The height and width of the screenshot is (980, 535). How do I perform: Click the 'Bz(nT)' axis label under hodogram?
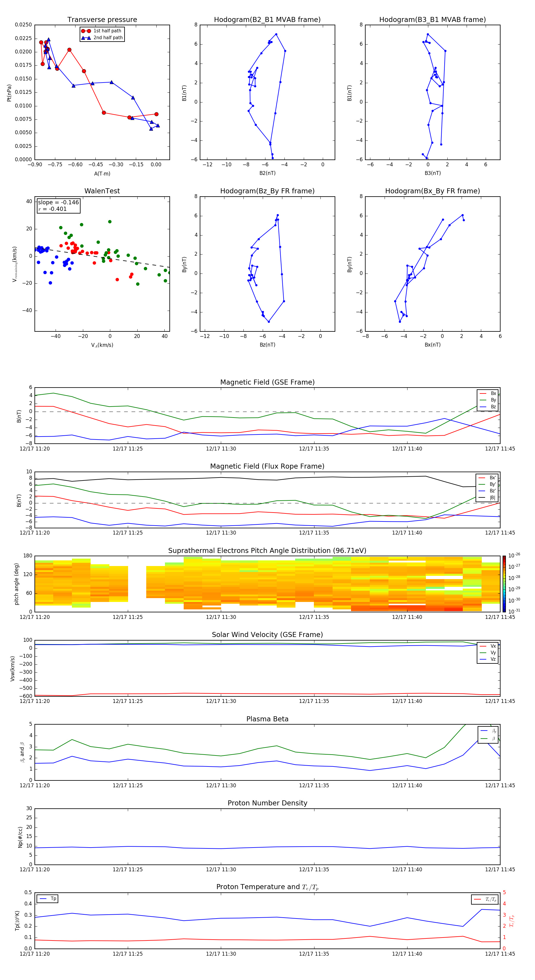(267, 345)
